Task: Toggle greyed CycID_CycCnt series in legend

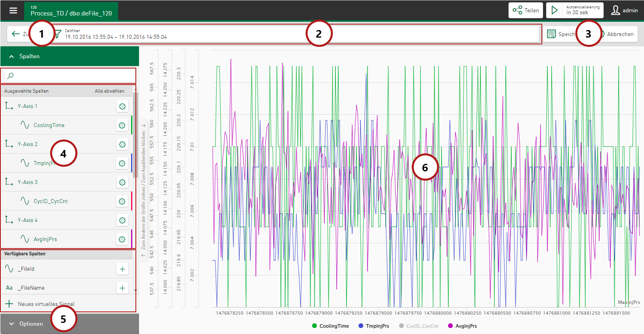Action: coord(419,326)
